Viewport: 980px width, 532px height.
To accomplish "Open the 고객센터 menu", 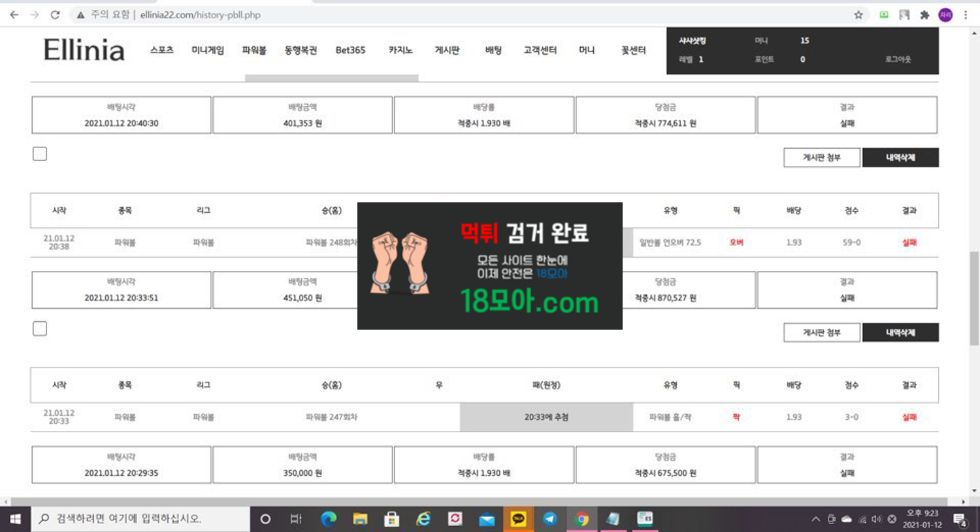I will tap(540, 50).
